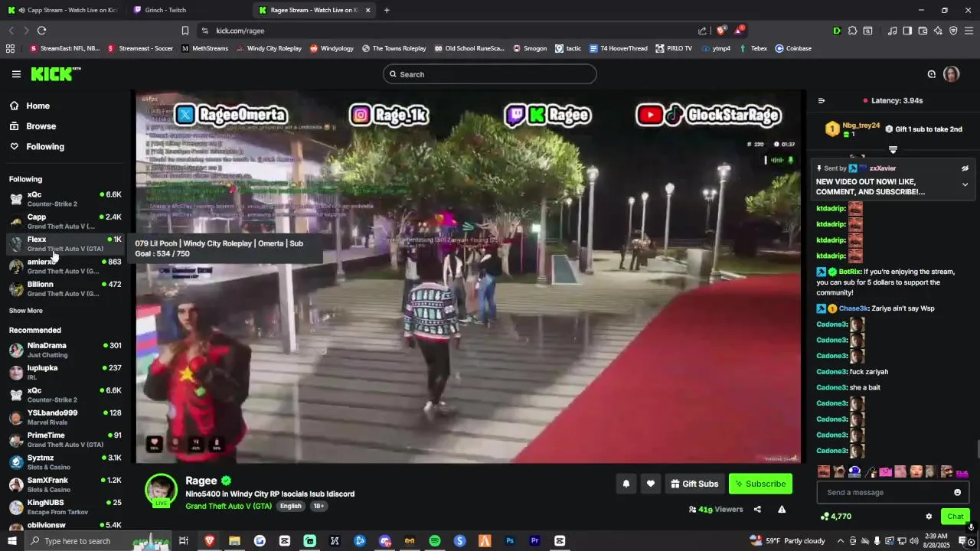Open the emoji picker in message box

957,492
